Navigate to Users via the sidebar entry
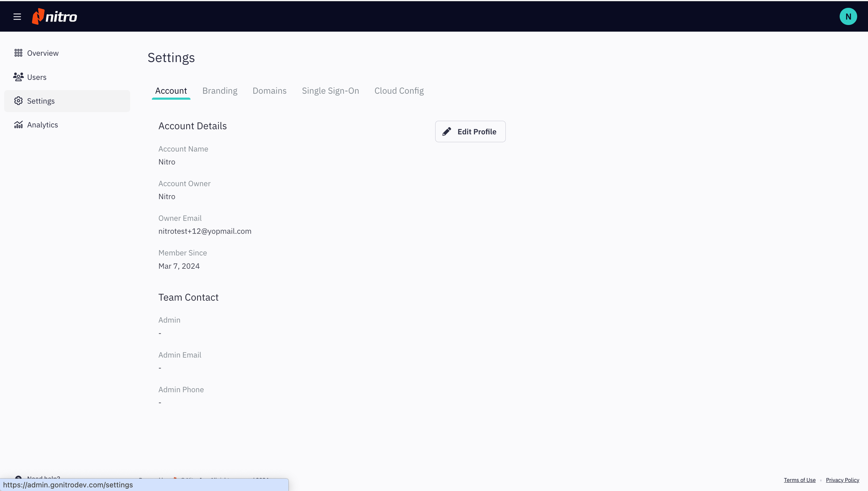This screenshot has width=868, height=491. pyautogui.click(x=37, y=77)
